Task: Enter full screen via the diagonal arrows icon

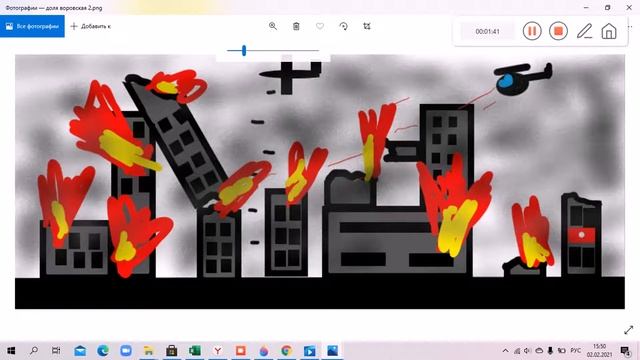Action: [629, 330]
